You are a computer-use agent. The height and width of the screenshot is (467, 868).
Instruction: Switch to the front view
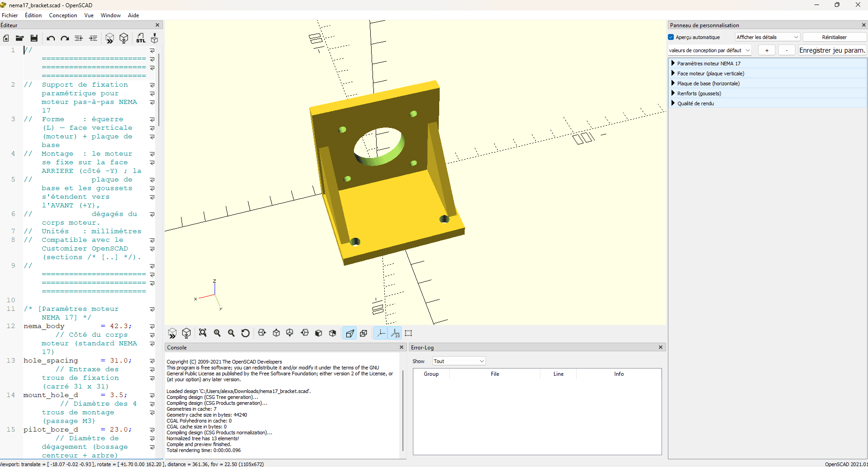tap(319, 333)
